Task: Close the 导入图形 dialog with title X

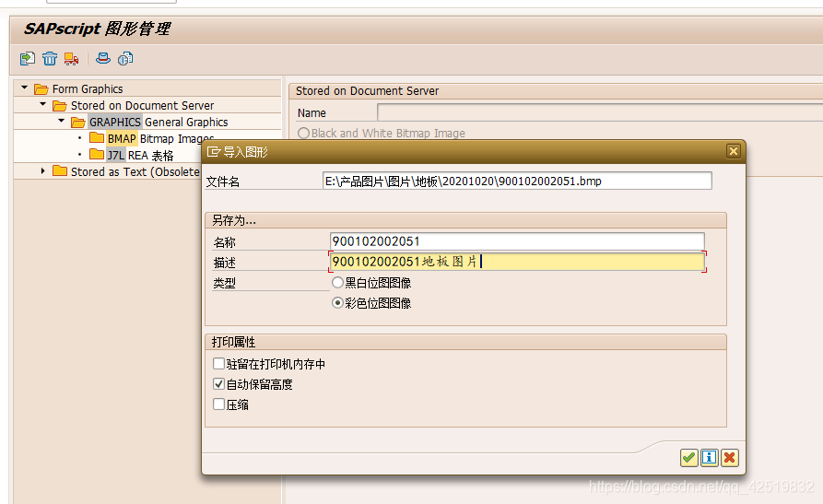Action: (x=734, y=151)
